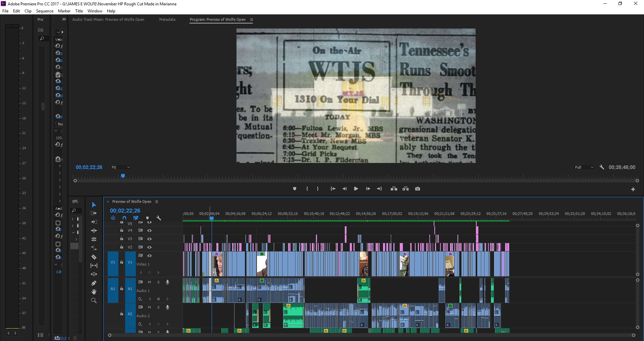Toggle Linked Selection in timeline

[136, 218]
